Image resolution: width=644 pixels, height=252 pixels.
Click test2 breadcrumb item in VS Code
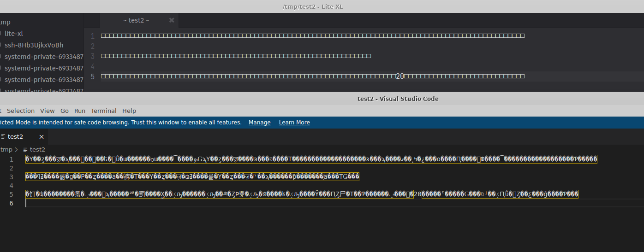[x=37, y=150]
